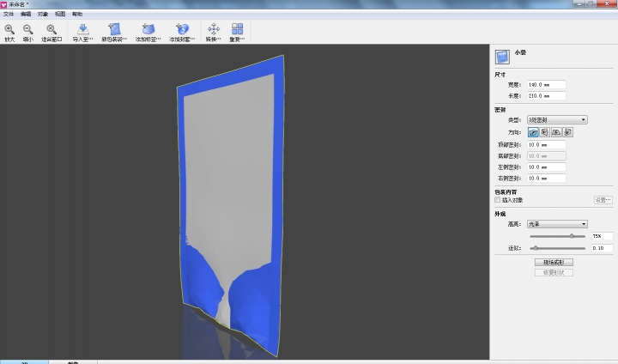Open the Help (帮助) menu

tap(77, 15)
